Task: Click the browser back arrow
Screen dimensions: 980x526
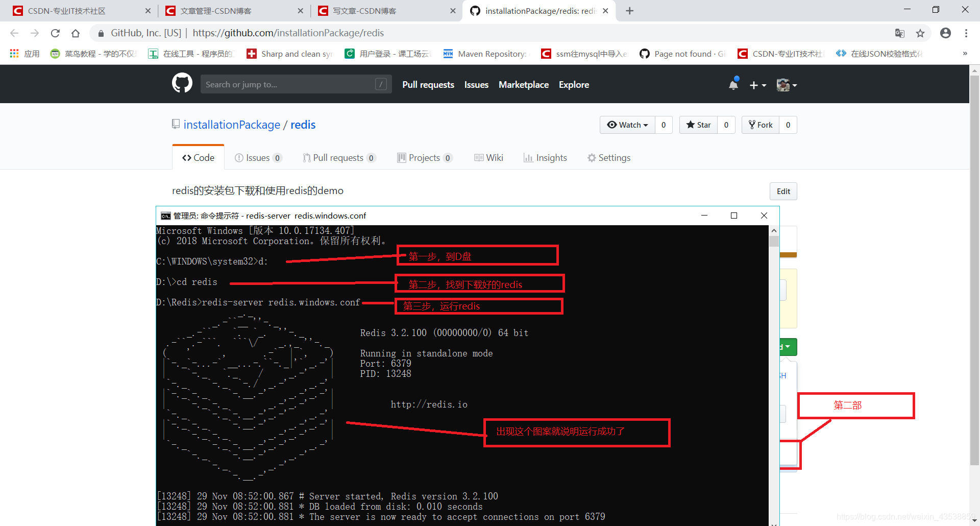Action: 14,33
